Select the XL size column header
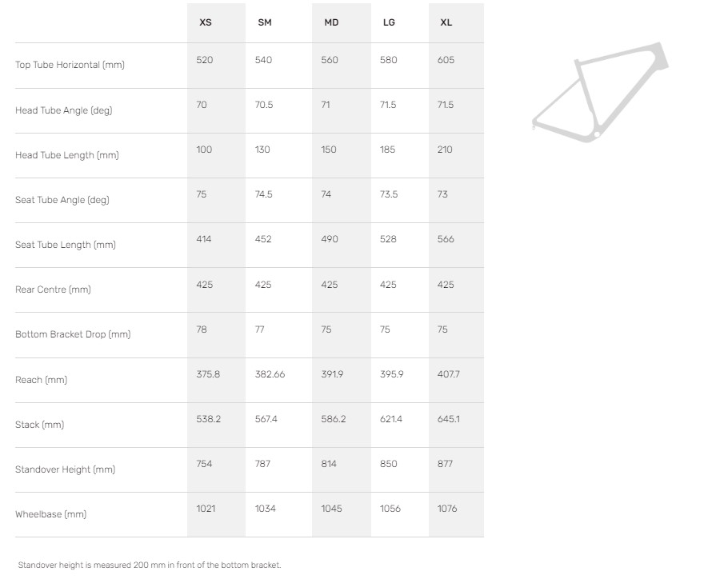This screenshot has height=583, width=728. click(446, 22)
